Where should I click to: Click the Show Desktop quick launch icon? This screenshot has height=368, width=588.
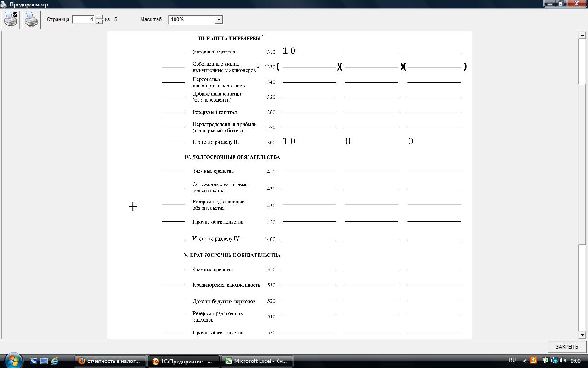pos(34,361)
